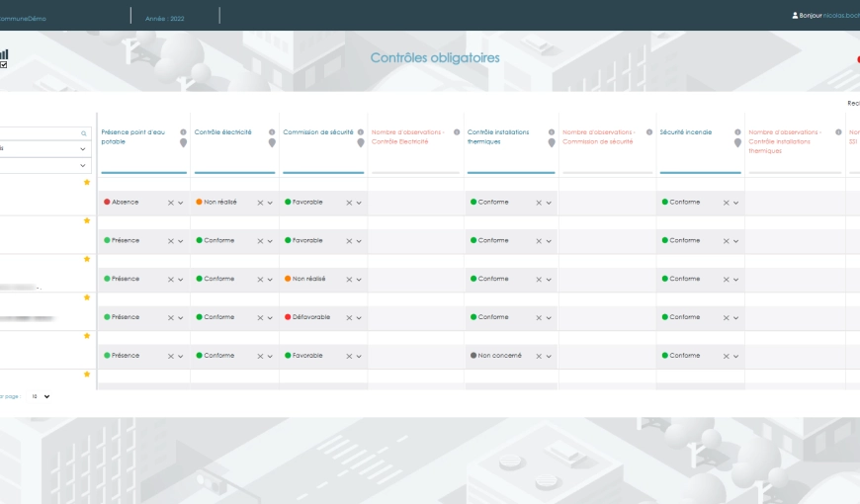Click pin icon under Présence point d'eau potable header
Image resolution: width=860 pixels, height=504 pixels.
coord(183,142)
